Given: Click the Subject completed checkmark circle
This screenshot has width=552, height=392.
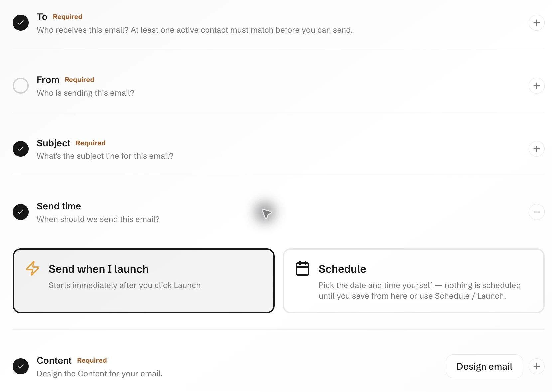Looking at the screenshot, I should coord(21,149).
